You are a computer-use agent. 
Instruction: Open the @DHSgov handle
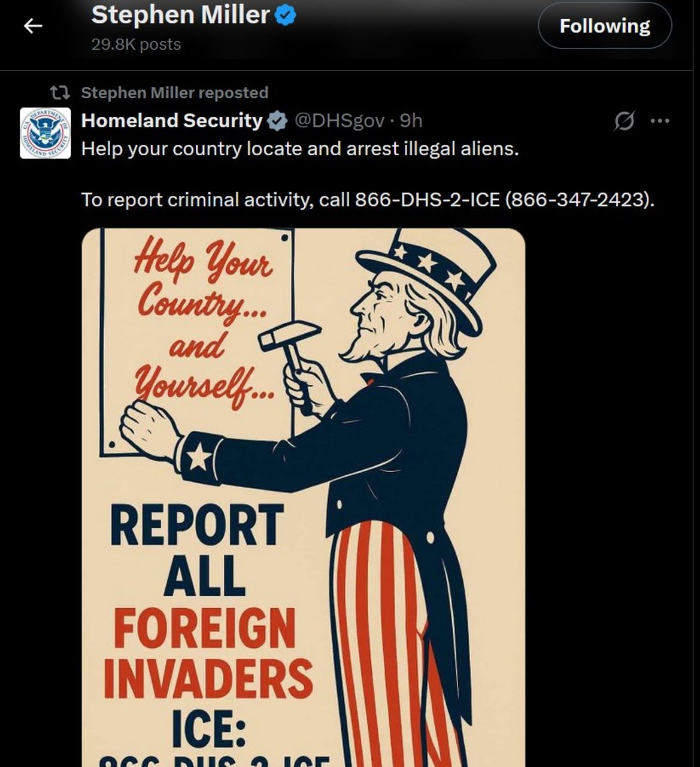click(339, 120)
